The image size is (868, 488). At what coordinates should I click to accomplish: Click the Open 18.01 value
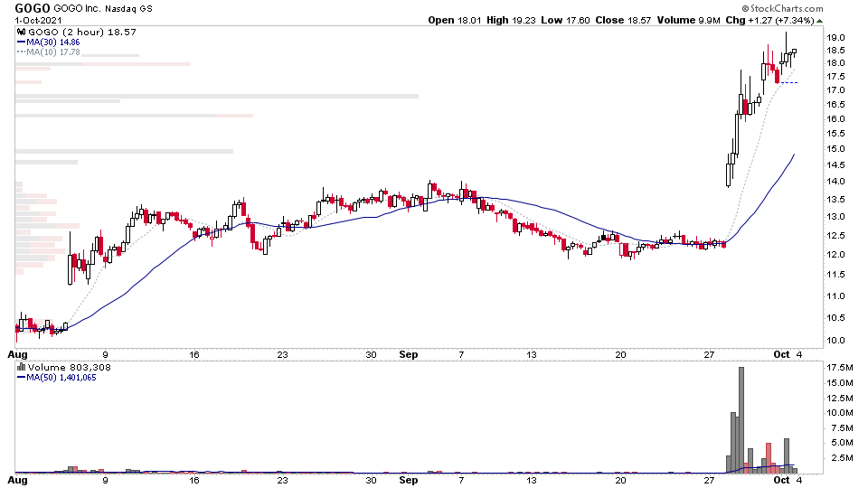coord(455,20)
